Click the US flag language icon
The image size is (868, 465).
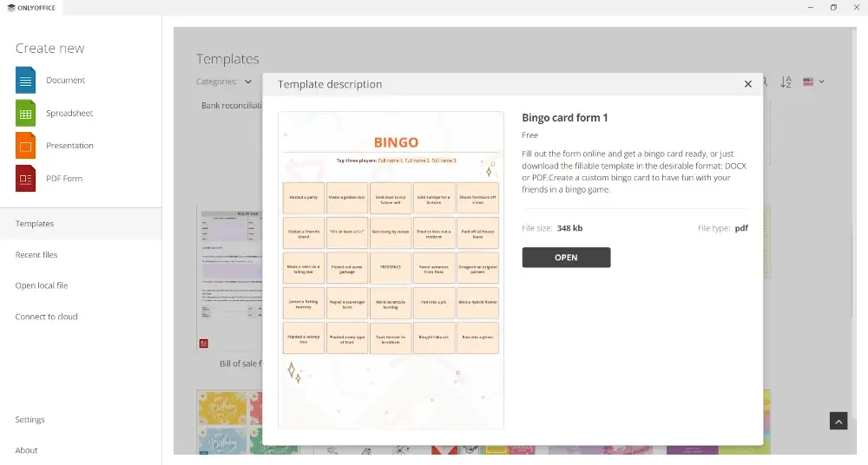808,82
